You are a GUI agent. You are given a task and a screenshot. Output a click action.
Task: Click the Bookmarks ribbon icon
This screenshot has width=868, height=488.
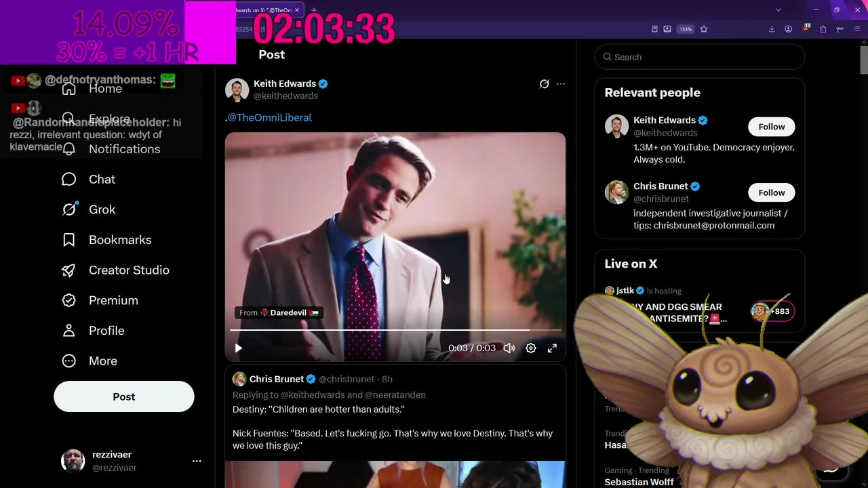click(x=69, y=240)
